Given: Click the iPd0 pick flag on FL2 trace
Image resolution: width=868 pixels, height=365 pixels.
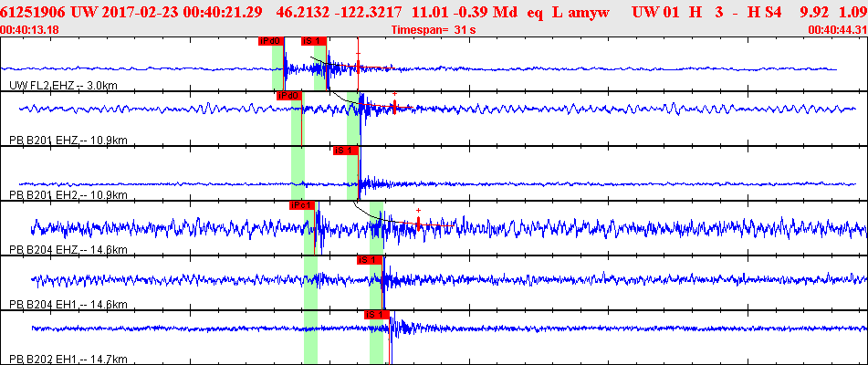Looking at the screenshot, I should 271,41.
